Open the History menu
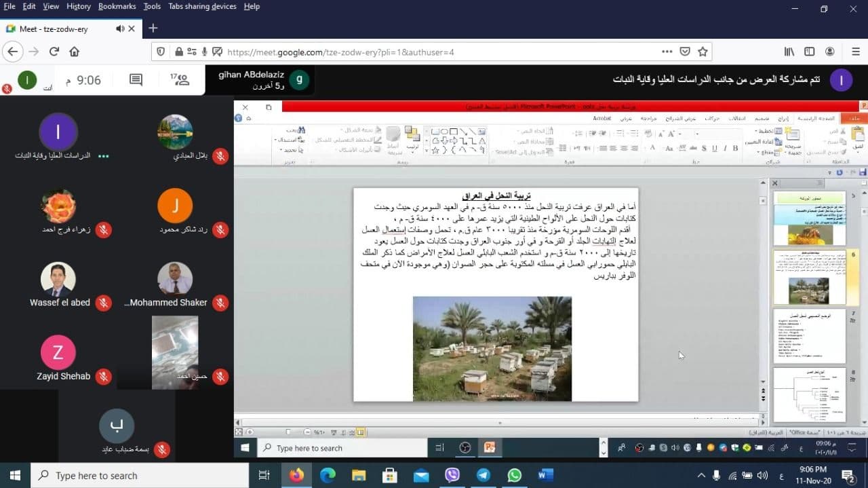The width and height of the screenshot is (868, 488). click(x=78, y=6)
